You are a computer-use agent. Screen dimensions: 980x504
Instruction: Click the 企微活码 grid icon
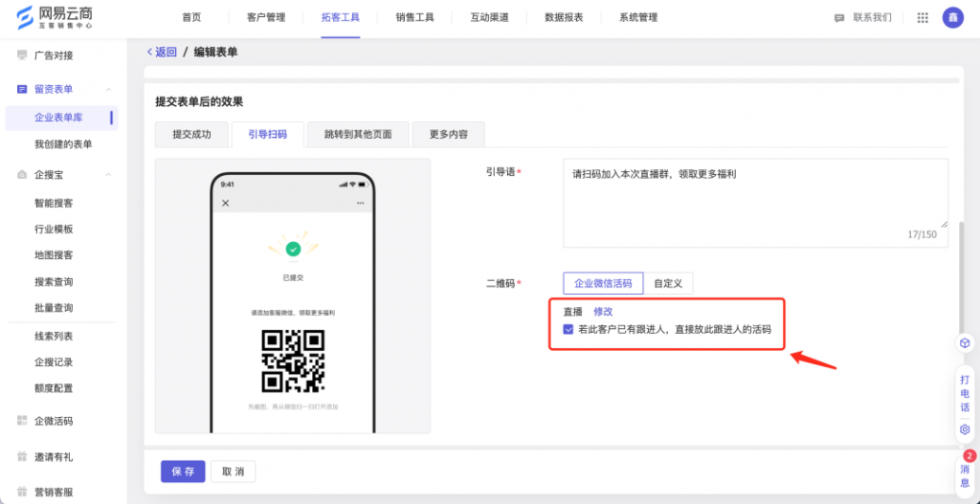point(22,421)
